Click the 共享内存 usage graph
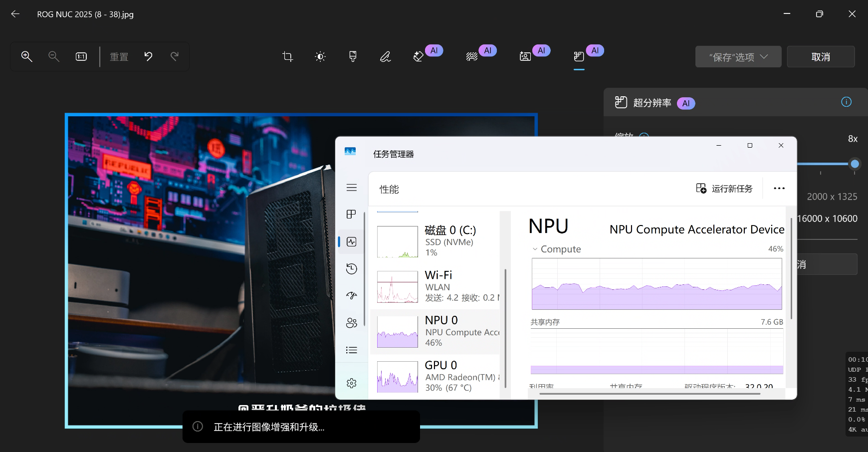The image size is (868, 452). point(657,351)
